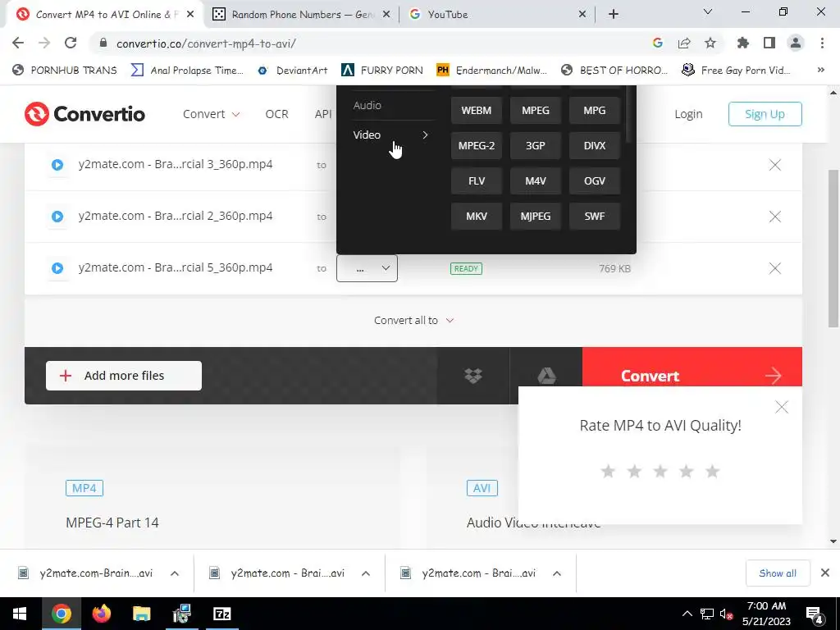The width and height of the screenshot is (840, 630).
Task: Open format dropdown for rcial 5 file
Action: (x=367, y=268)
